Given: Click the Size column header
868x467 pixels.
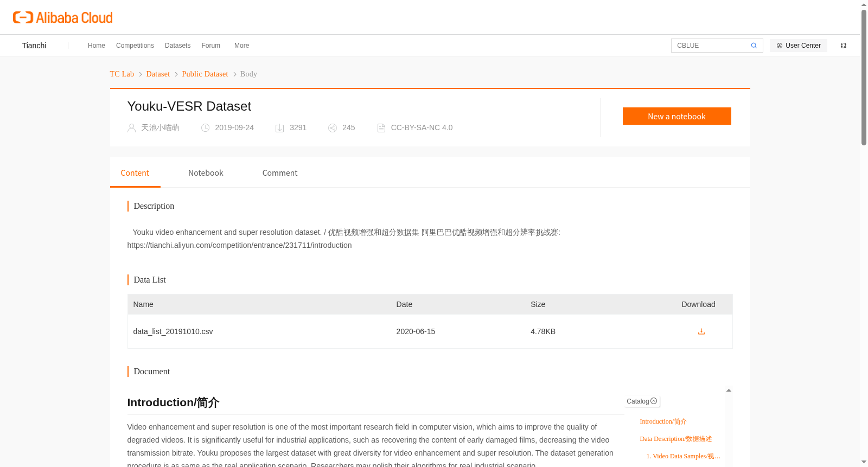Looking at the screenshot, I should [x=538, y=304].
